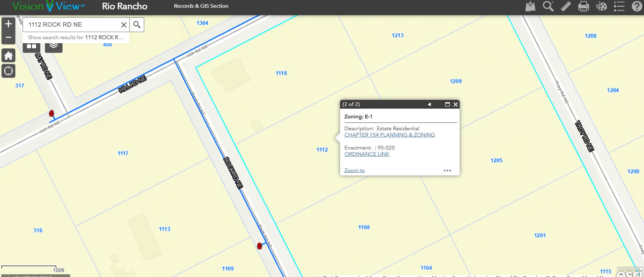The height and width of the screenshot is (277, 644).
Task: Select parcel label 1117
Action: (x=123, y=154)
